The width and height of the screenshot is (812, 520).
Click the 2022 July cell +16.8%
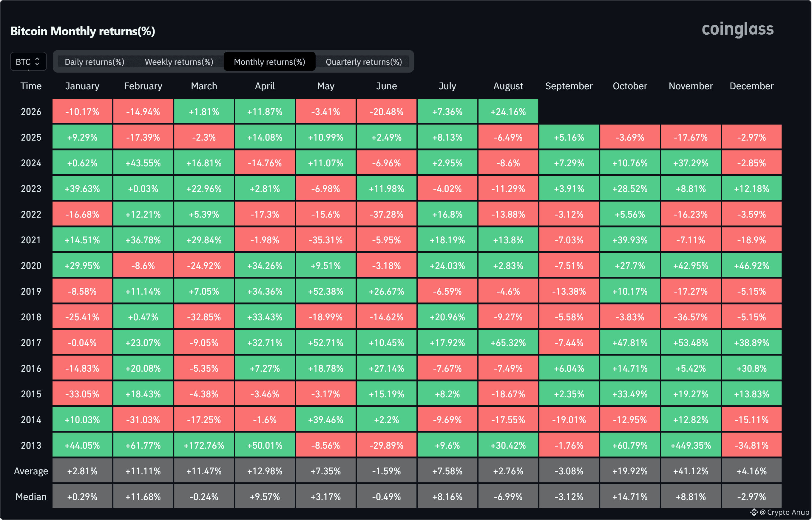coord(447,214)
